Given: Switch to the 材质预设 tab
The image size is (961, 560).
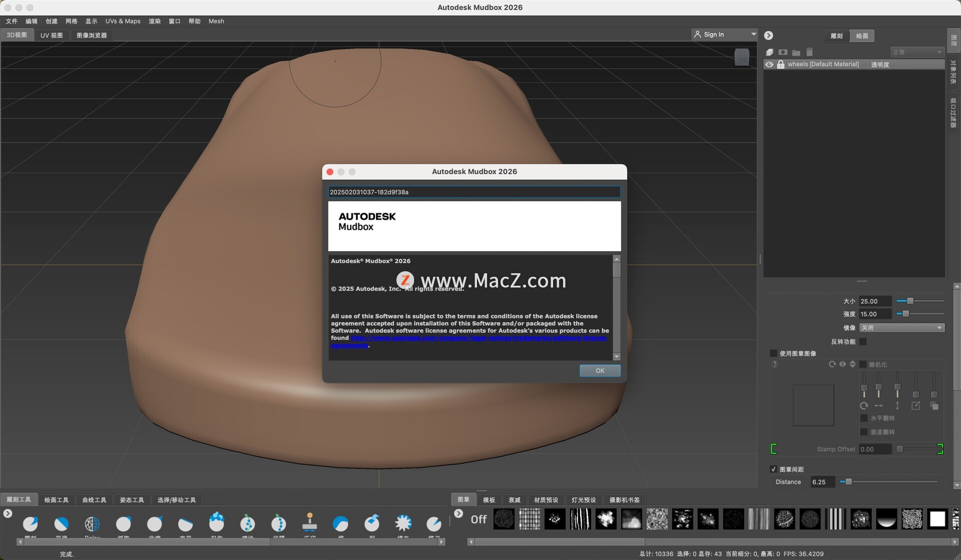Looking at the screenshot, I should (546, 500).
